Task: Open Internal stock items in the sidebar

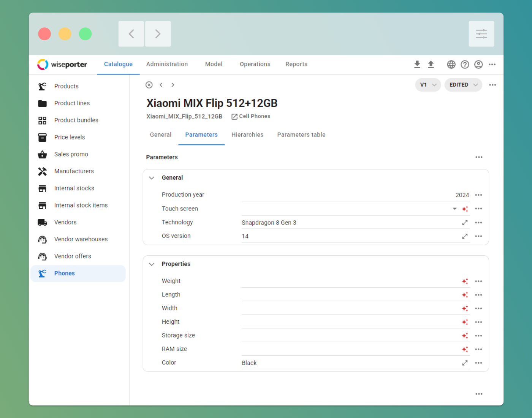Action: point(78,205)
